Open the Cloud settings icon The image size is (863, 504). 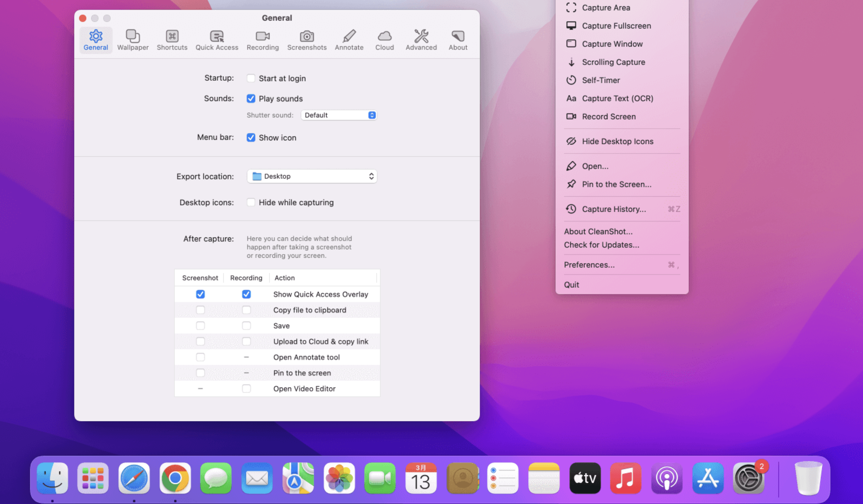(x=384, y=39)
